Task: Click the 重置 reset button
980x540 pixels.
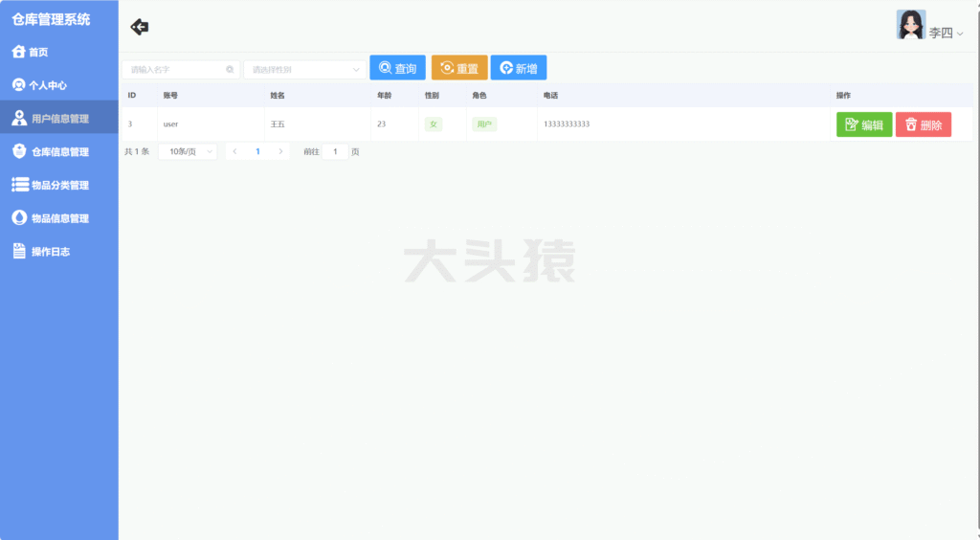Action: (459, 67)
